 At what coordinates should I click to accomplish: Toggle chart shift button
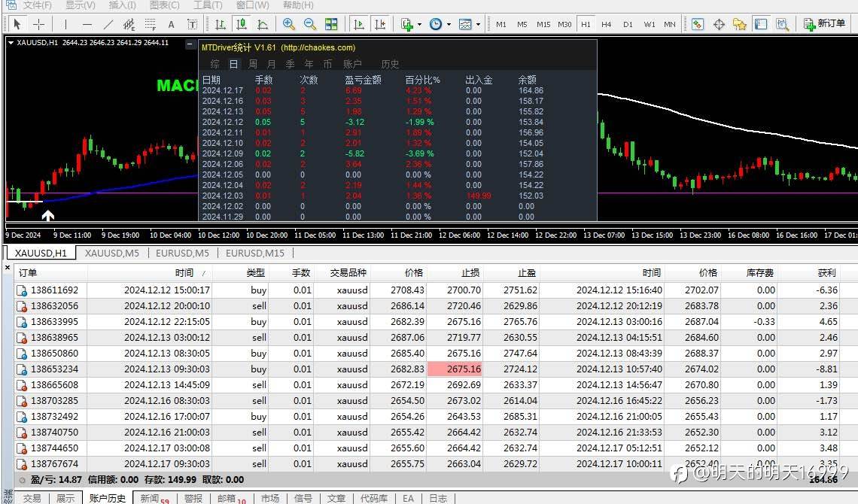point(380,24)
